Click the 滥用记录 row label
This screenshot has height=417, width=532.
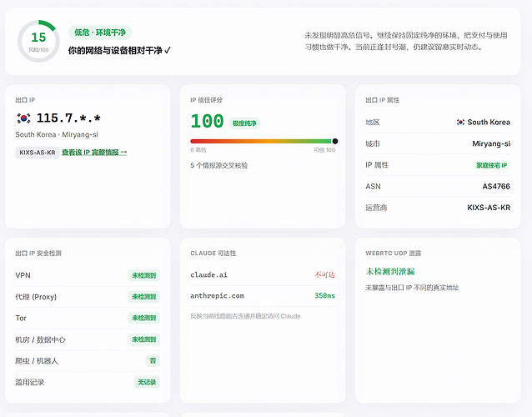pyautogui.click(x=29, y=383)
